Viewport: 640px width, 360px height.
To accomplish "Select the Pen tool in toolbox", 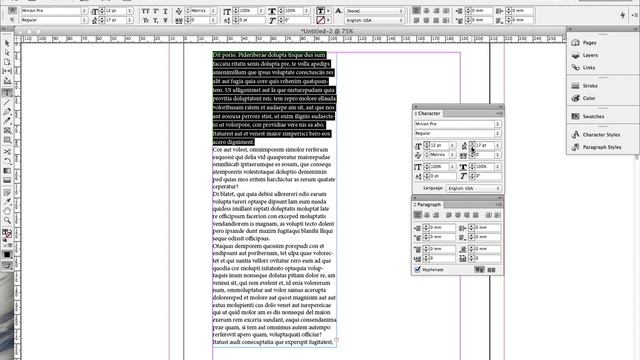I will [7, 111].
